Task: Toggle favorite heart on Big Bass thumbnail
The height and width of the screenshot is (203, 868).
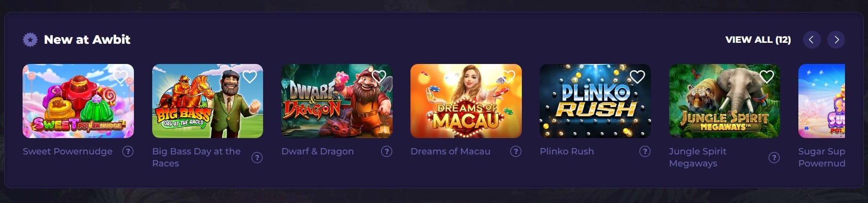Action: (250, 76)
